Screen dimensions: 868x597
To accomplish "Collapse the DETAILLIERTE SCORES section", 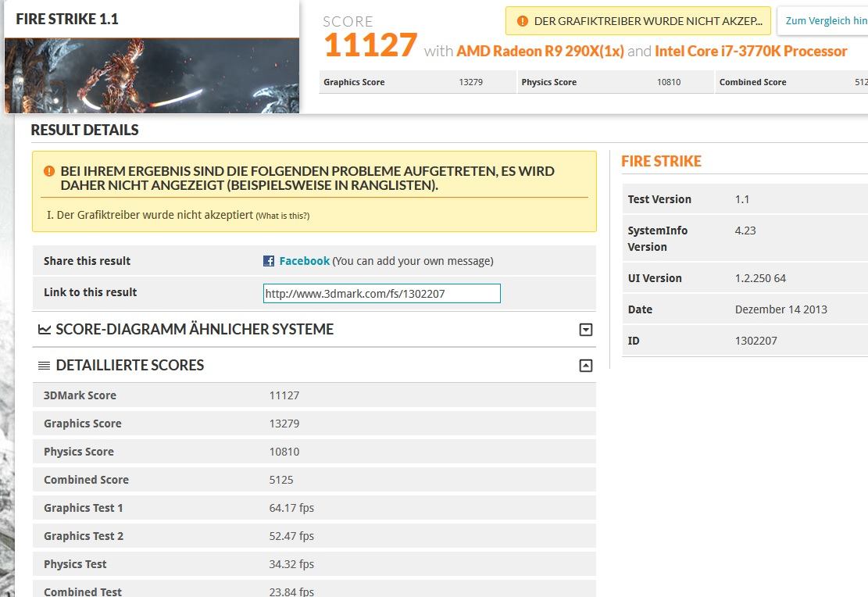I will click(x=586, y=366).
